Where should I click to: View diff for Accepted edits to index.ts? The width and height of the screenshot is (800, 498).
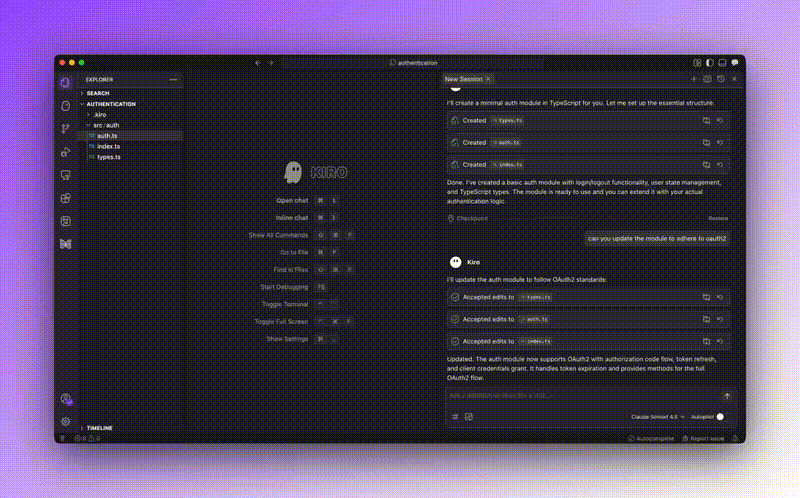pyautogui.click(x=706, y=341)
